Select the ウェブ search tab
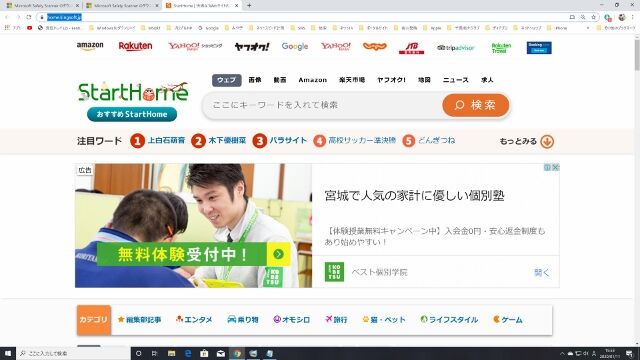 click(227, 80)
